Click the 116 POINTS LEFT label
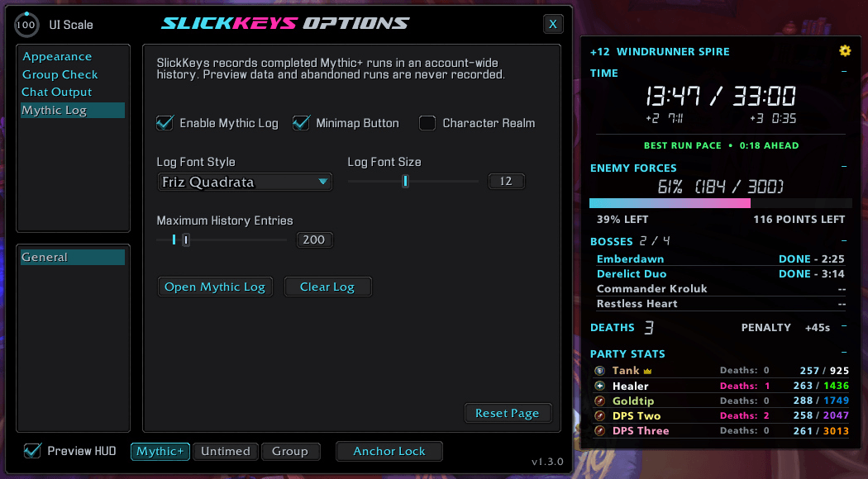The image size is (868, 479). click(799, 220)
